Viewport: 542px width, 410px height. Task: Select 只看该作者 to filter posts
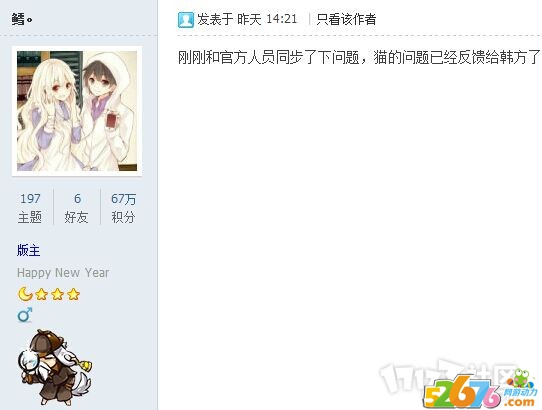pos(346,19)
